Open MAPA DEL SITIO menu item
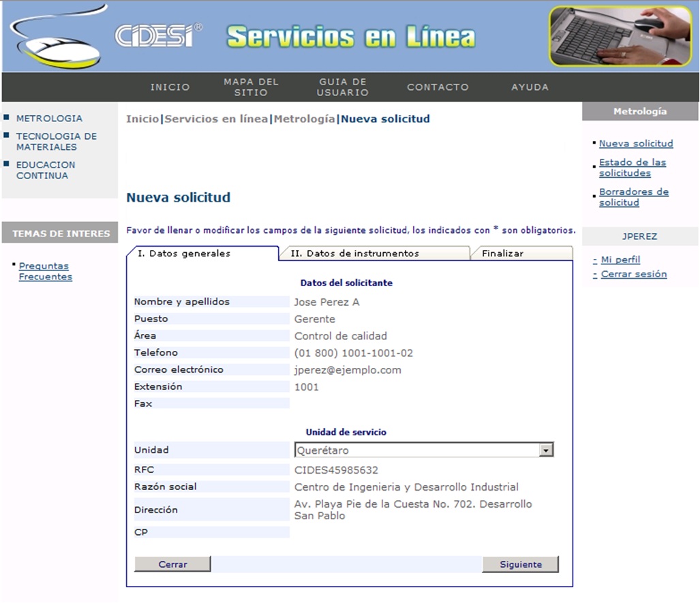The height and width of the screenshot is (603, 700). pos(251,87)
